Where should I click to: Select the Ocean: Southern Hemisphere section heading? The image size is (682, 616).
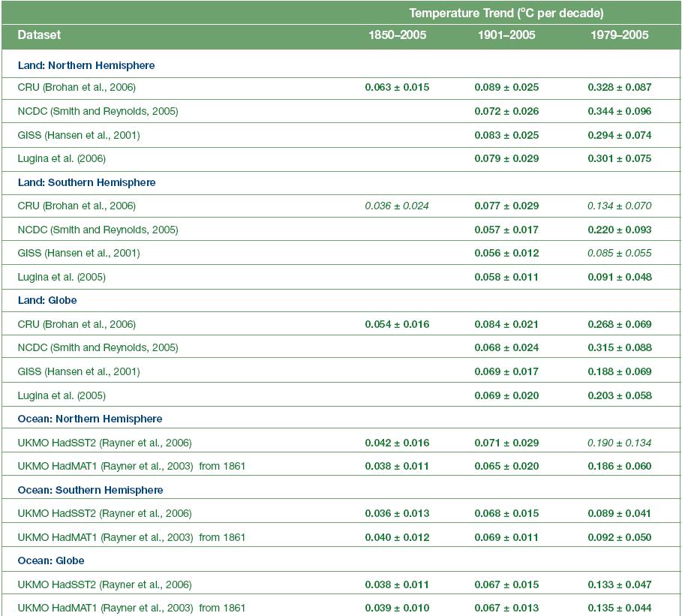click(91, 490)
